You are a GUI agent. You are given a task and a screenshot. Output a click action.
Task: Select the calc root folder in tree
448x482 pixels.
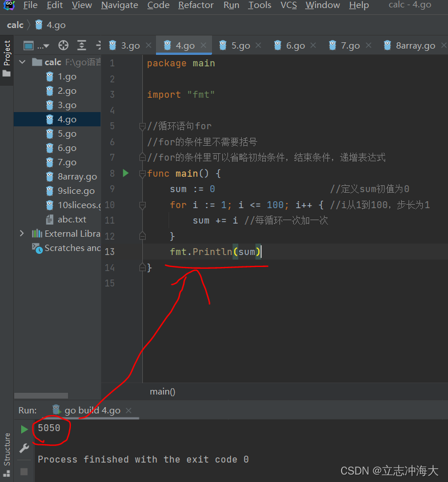click(57, 62)
